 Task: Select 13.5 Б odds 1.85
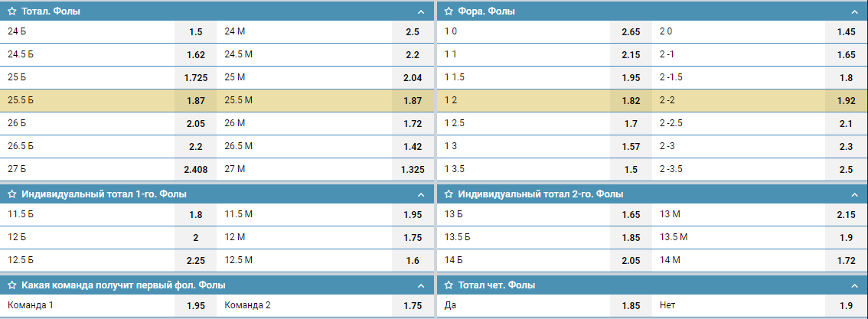click(x=631, y=238)
